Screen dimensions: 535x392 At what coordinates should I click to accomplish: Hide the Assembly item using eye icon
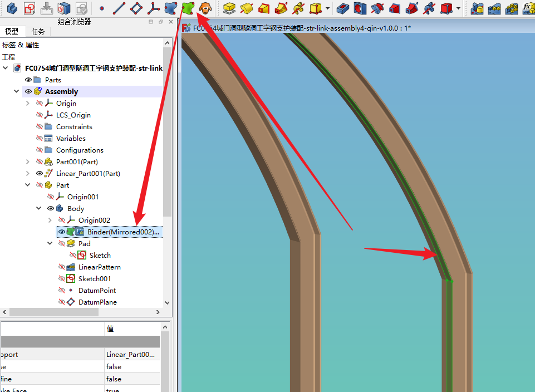coord(28,92)
